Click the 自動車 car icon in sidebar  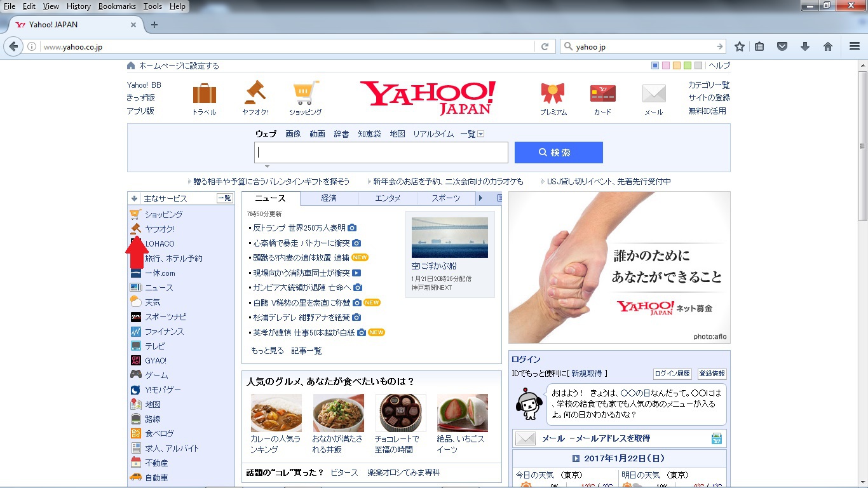135,477
